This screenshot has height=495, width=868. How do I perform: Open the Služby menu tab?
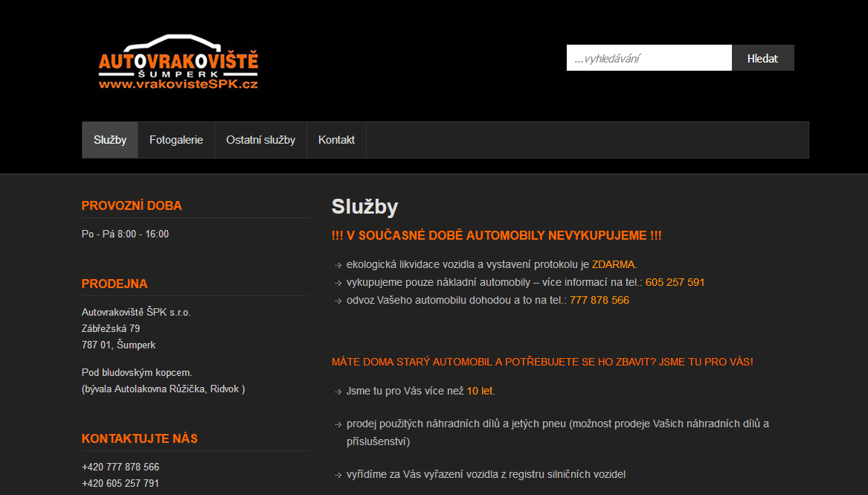click(110, 140)
